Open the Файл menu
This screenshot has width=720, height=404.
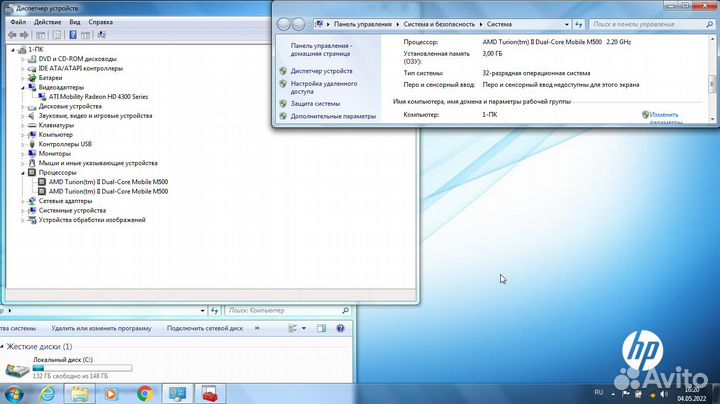18,22
